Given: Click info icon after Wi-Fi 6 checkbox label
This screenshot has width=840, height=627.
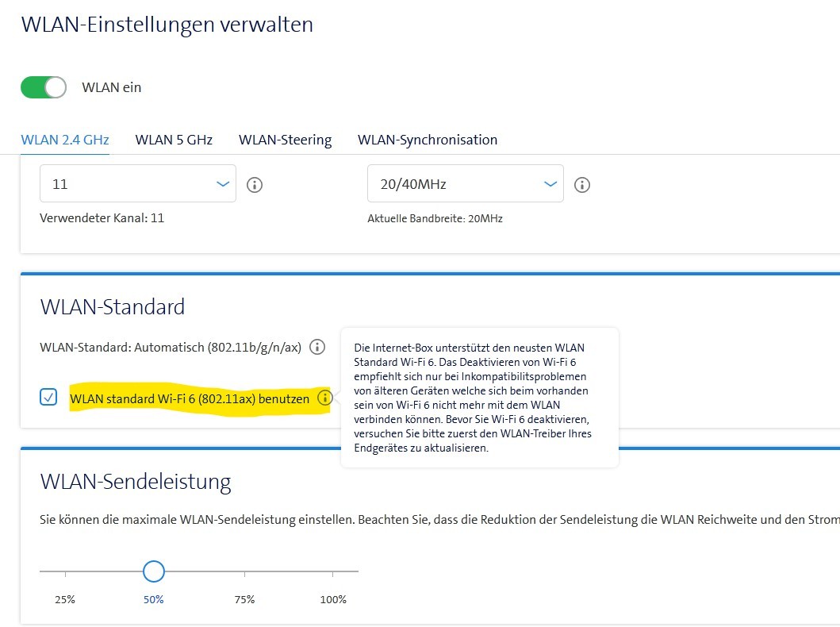Looking at the screenshot, I should pyautogui.click(x=325, y=398).
